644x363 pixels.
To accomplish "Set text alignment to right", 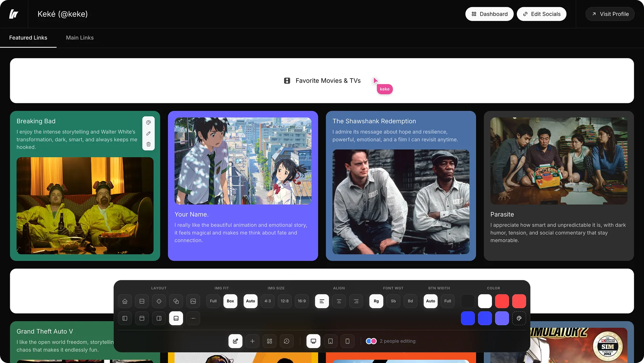I will tap(356, 301).
